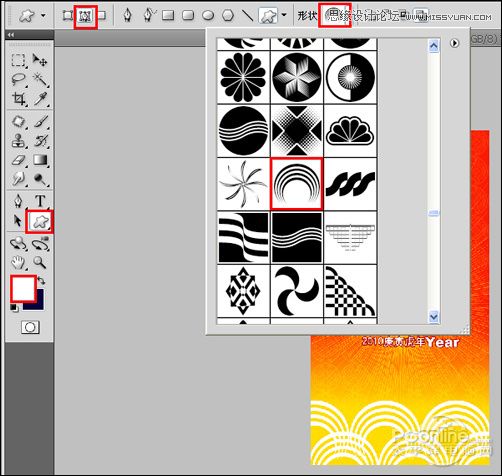Pick the triple S ribbon shape
The height and width of the screenshot is (476, 502).
point(350,184)
